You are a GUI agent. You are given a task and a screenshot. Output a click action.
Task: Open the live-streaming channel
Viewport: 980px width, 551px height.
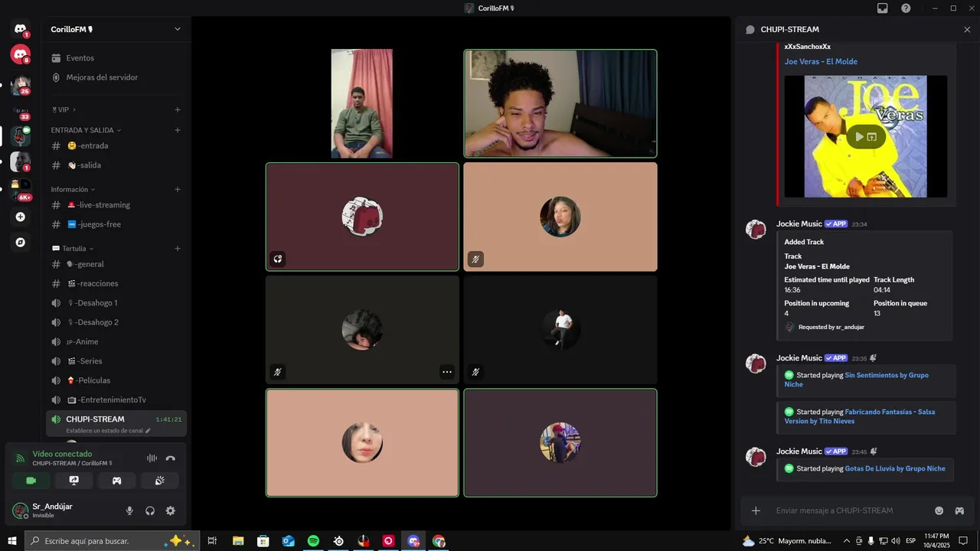click(116, 205)
